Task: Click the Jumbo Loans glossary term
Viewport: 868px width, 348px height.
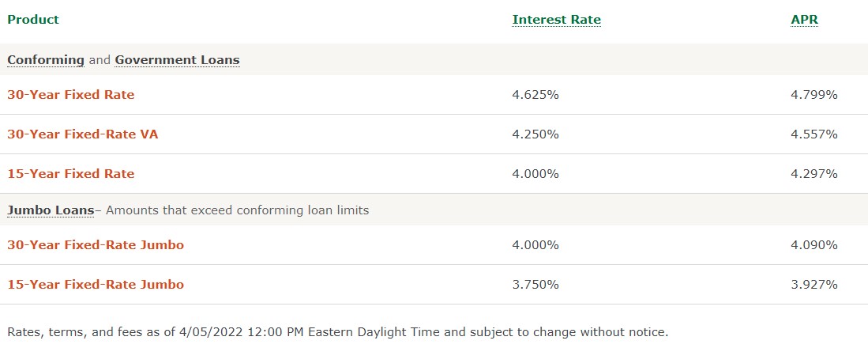Action: 51,210
